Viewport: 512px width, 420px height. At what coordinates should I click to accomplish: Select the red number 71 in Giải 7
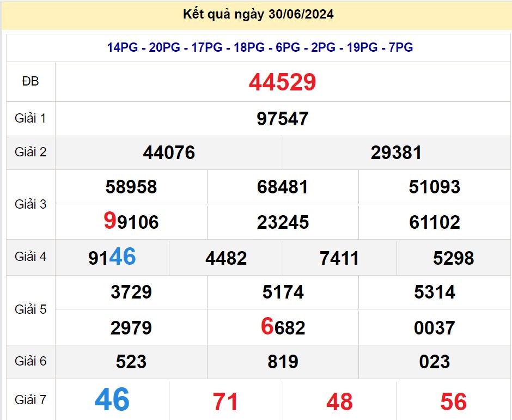click(x=225, y=402)
